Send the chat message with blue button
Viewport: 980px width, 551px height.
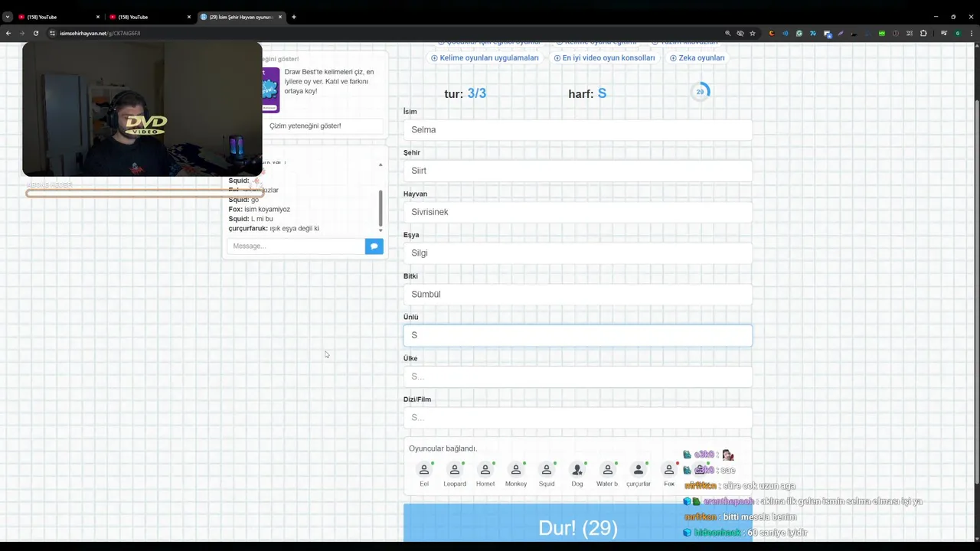pos(374,246)
